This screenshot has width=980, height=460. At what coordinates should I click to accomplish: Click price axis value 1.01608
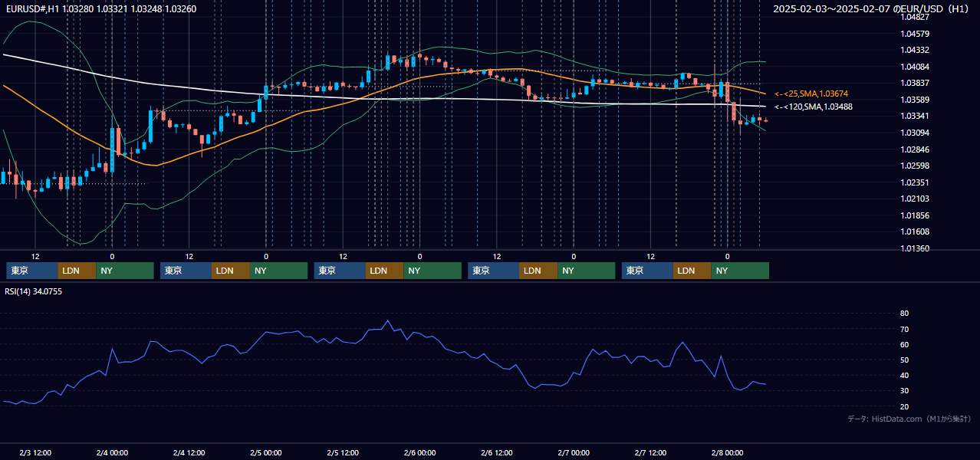pyautogui.click(x=915, y=232)
